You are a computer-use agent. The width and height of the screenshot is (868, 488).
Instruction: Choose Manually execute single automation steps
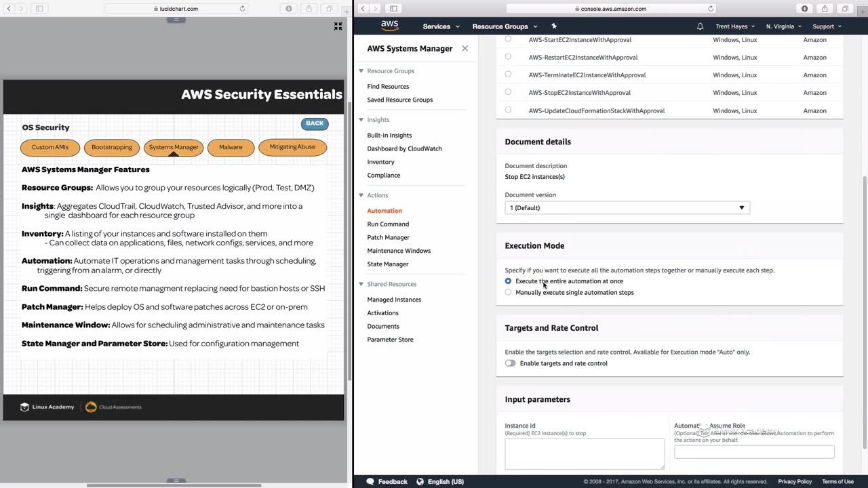[x=508, y=292]
